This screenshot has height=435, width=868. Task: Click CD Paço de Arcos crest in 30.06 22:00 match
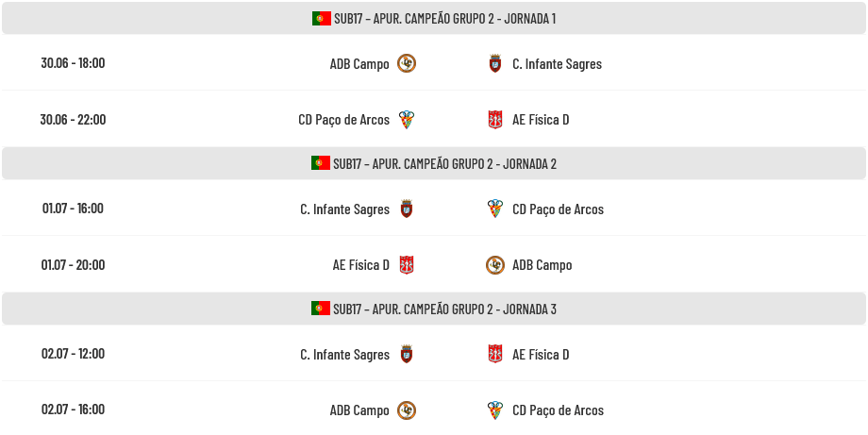pos(407,120)
